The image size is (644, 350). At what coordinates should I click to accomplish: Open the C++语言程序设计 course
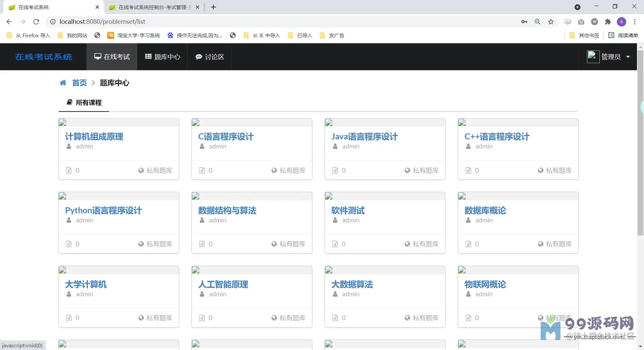tap(497, 136)
